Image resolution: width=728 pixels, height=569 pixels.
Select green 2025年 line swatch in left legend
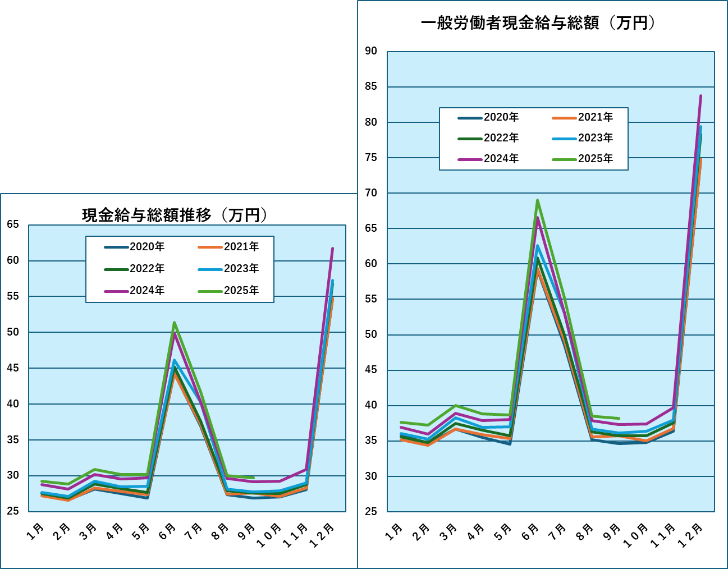pyautogui.click(x=210, y=291)
